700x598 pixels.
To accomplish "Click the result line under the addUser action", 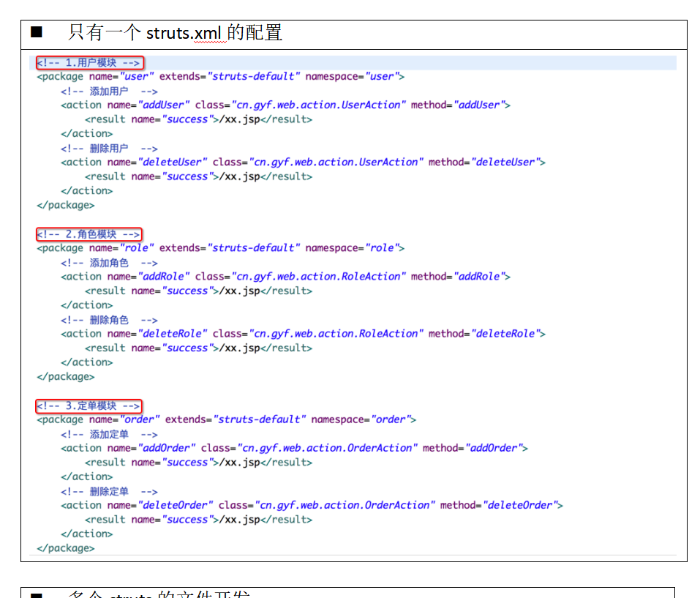I will (x=199, y=119).
